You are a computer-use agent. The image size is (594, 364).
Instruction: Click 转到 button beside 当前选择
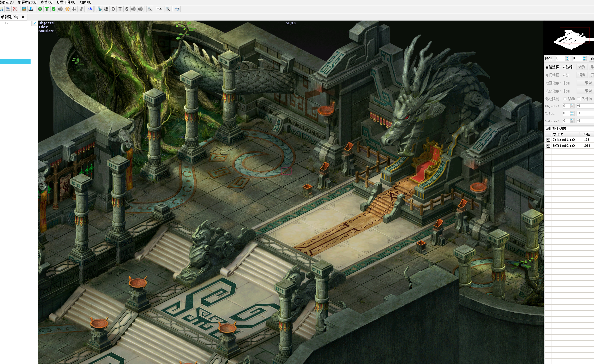582,67
